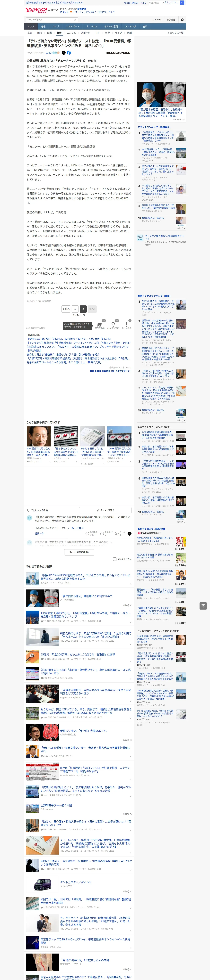Open 米国では「税」 article link
Image resolution: width=210 pixels, height=980 pixels.
[86, 901]
